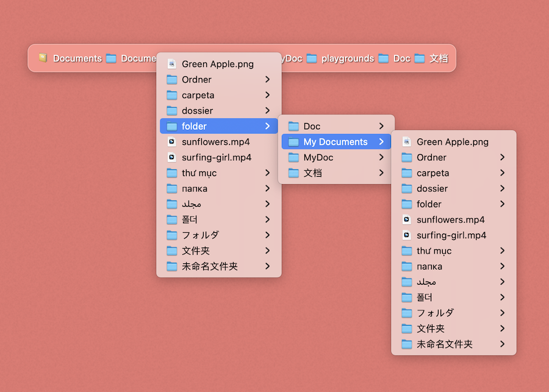This screenshot has height=392, width=549.
Task: Click the 폴더 folder icon in leftmost menu
Action: point(171,219)
